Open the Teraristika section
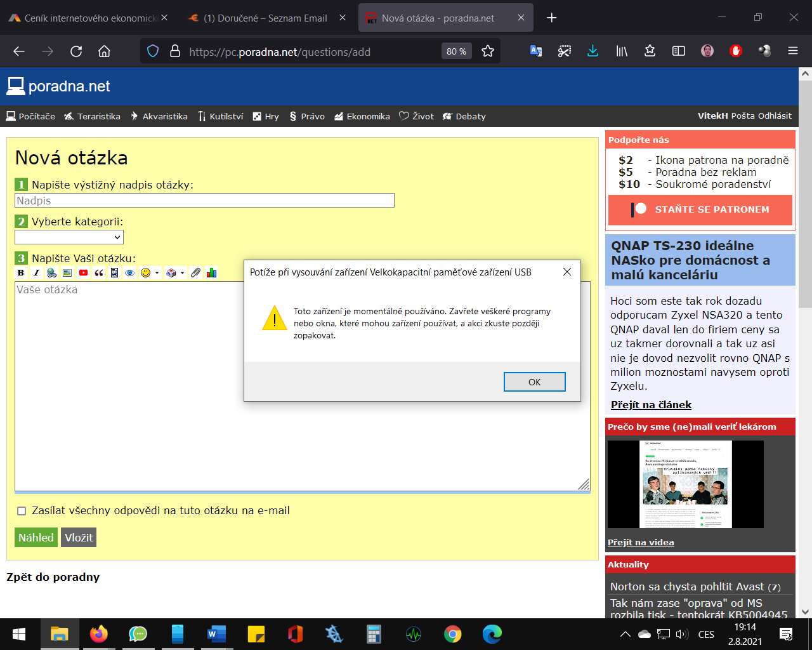 click(x=92, y=116)
